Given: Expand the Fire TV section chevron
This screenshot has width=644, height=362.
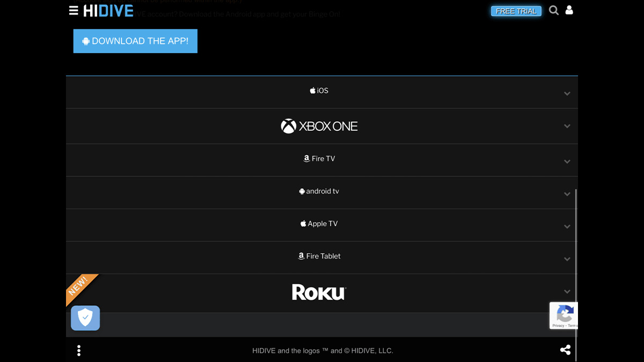Looking at the screenshot, I should point(567,161).
